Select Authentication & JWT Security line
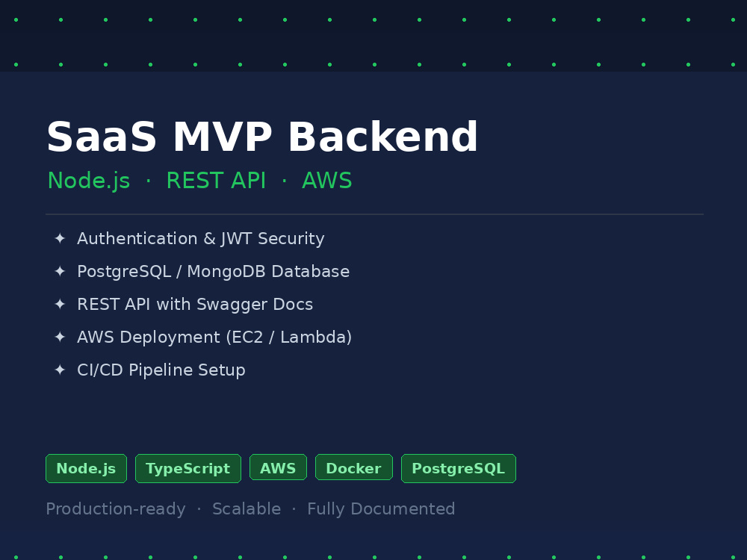 tap(200, 239)
